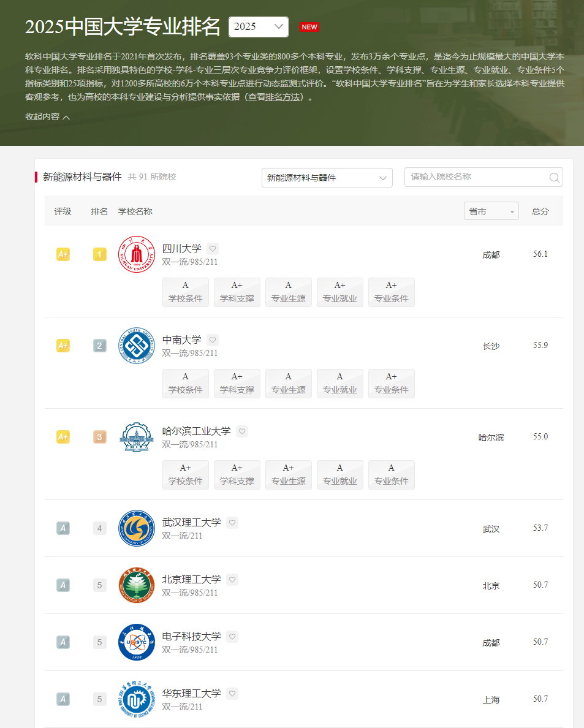584x728 pixels.
Task: Click the red NEW badge
Action: click(x=309, y=27)
